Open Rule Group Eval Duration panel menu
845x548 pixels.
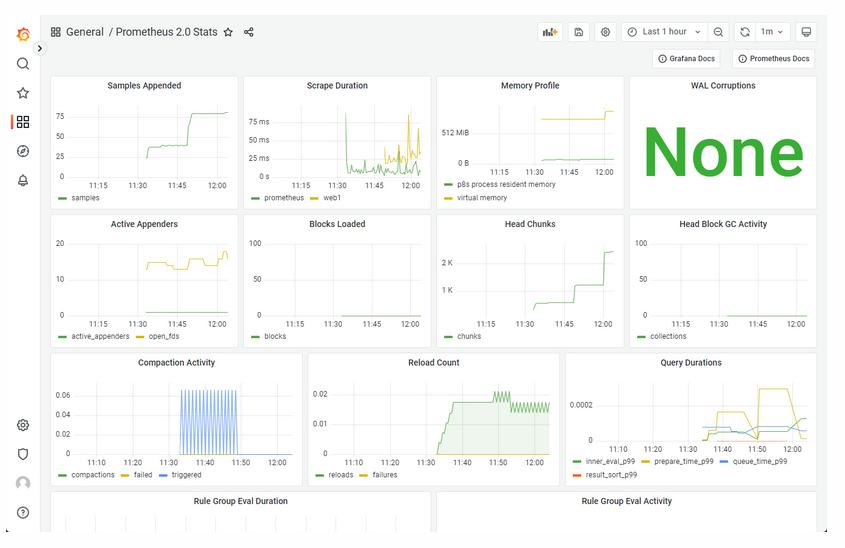[240, 501]
